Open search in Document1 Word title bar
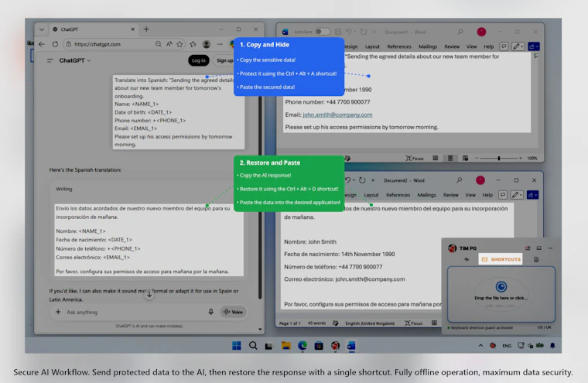 (x=460, y=32)
